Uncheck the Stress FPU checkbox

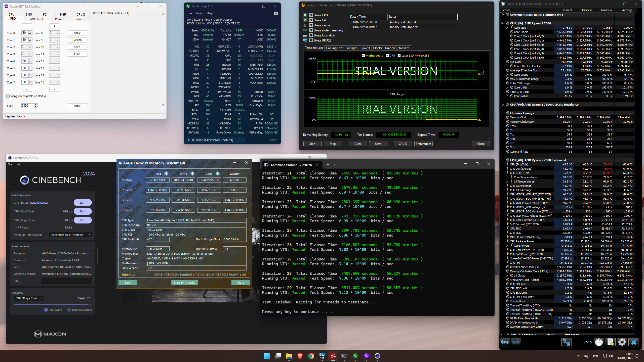pos(311,20)
